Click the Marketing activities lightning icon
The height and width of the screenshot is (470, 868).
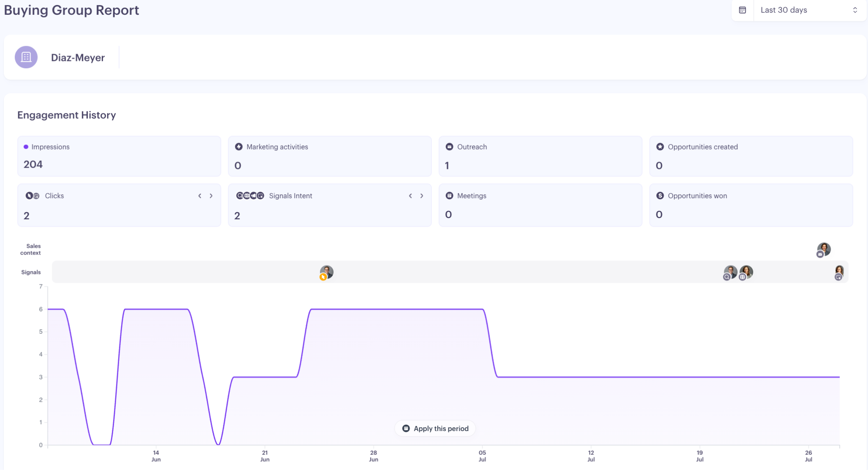coord(239,147)
